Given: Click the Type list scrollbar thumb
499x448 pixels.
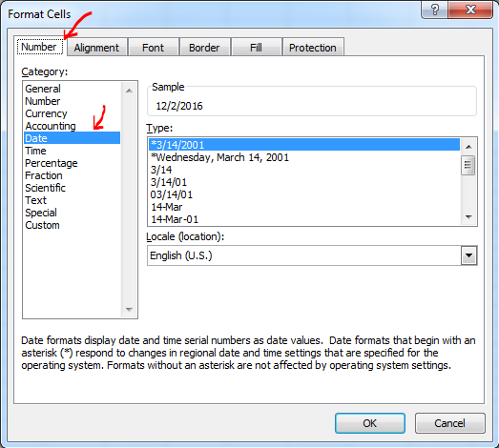Looking at the screenshot, I should (468, 165).
